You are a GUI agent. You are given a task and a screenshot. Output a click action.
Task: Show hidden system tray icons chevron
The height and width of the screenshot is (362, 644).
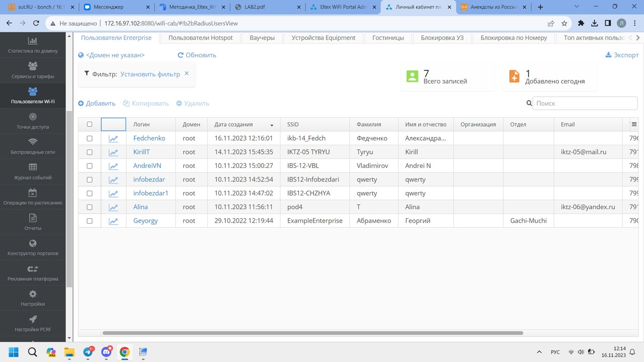539,352
